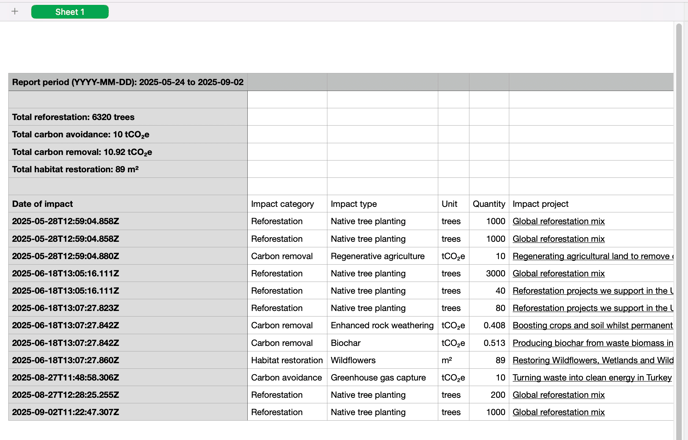The height and width of the screenshot is (440, 688).
Task: Select the Sheet 1 tab
Action: pyautogui.click(x=70, y=12)
